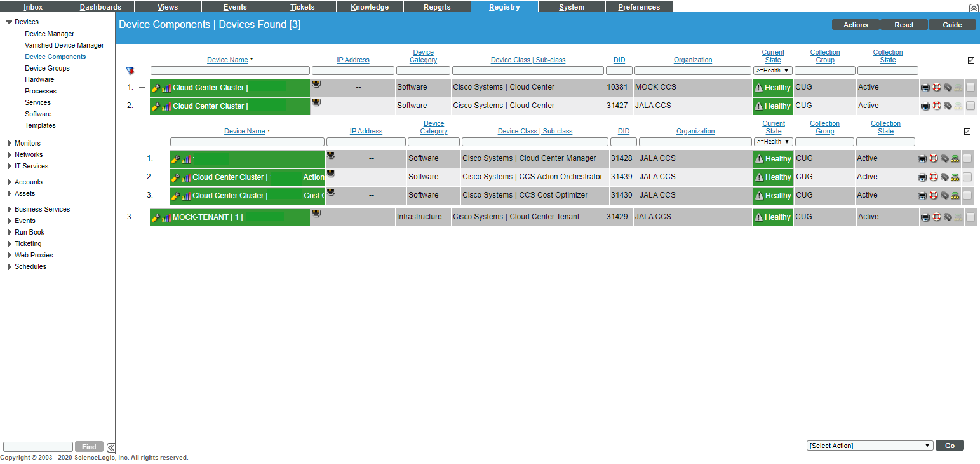
Task: Expand the first Cloud Center Cluster row
Action: (x=142, y=88)
